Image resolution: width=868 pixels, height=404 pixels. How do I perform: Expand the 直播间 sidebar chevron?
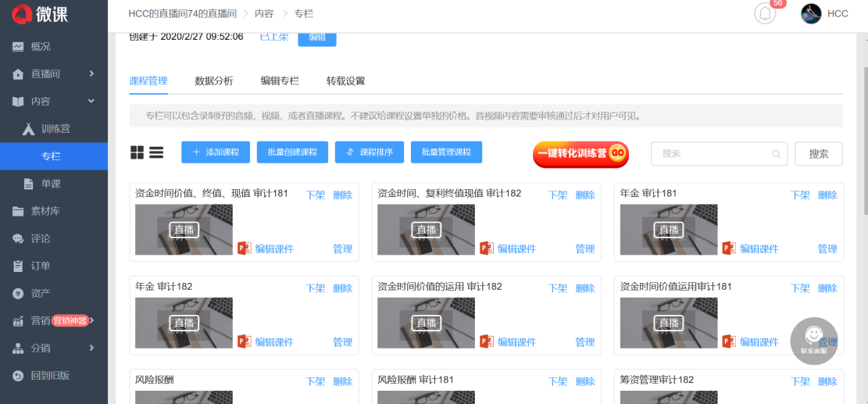click(x=91, y=73)
